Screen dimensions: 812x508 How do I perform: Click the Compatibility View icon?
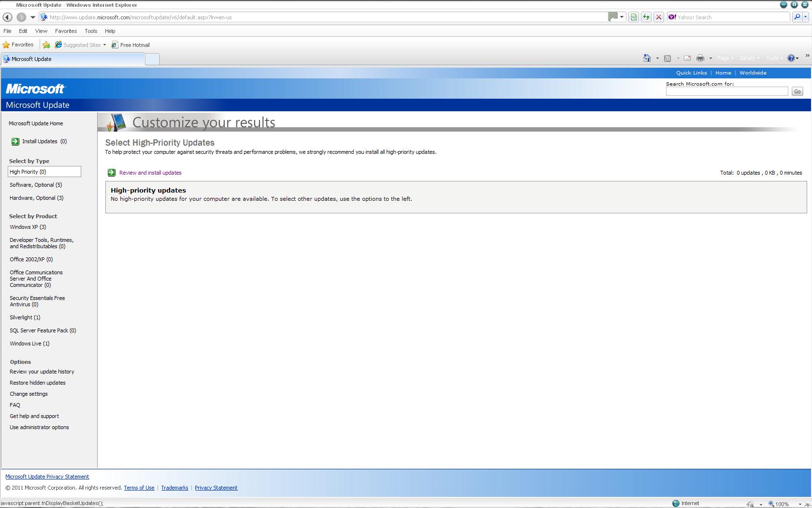(634, 17)
